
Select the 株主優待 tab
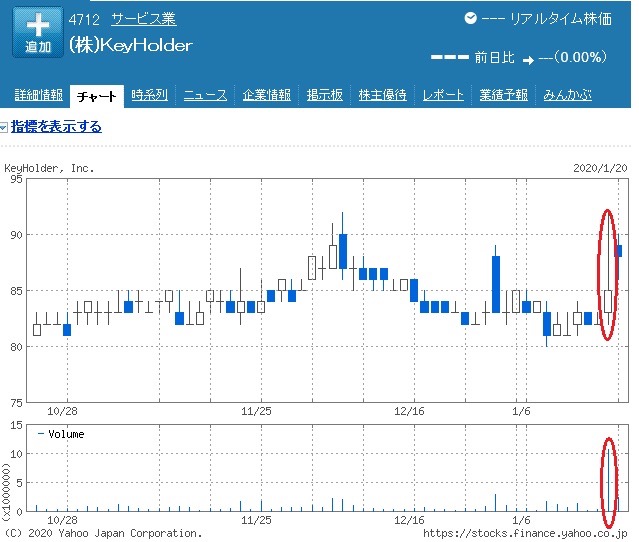click(382, 95)
